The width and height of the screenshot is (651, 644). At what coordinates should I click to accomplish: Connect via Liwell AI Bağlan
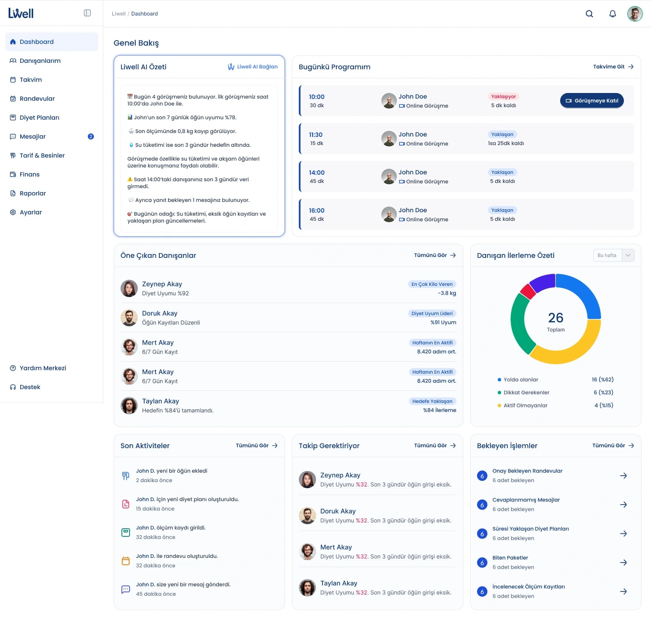(253, 67)
